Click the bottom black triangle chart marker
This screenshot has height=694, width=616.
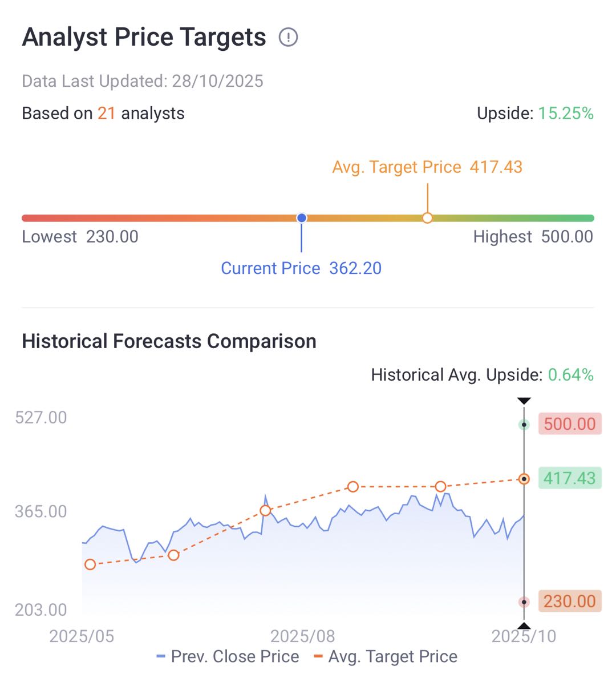(x=524, y=626)
